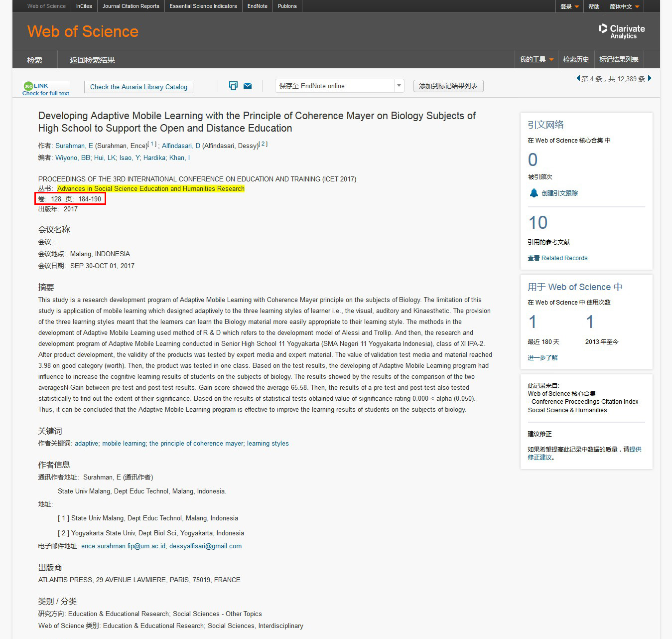This screenshot has width=672, height=639.
Task: Open the 简体中文 language dropdown
Action: tap(624, 6)
